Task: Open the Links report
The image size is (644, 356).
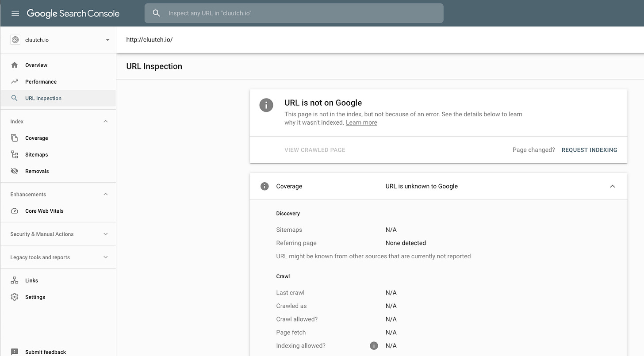Action: click(x=31, y=280)
